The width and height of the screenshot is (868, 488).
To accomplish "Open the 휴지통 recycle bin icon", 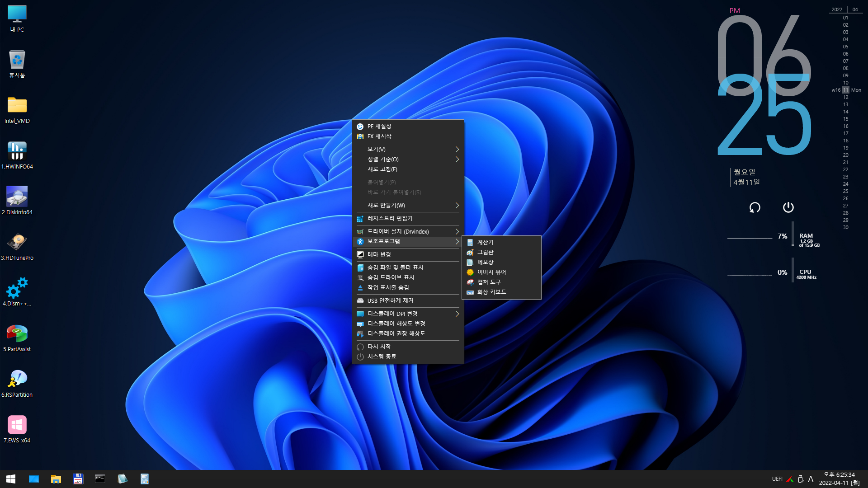I will [x=17, y=64].
